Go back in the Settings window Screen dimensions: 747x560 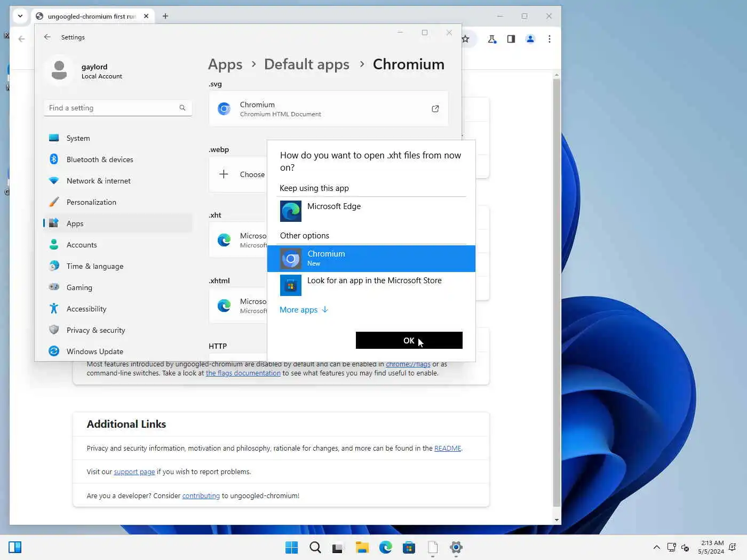point(47,37)
